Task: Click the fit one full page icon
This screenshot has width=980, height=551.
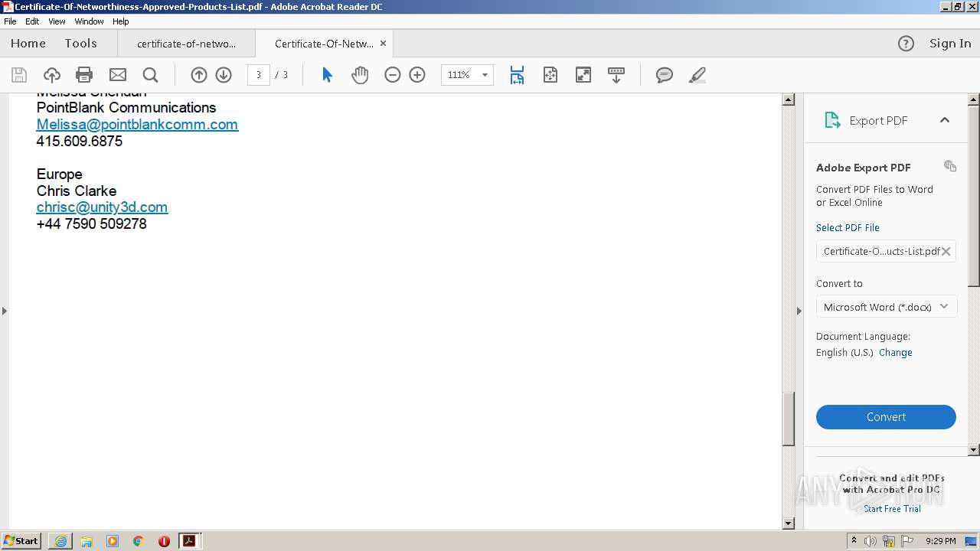Action: 550,75
